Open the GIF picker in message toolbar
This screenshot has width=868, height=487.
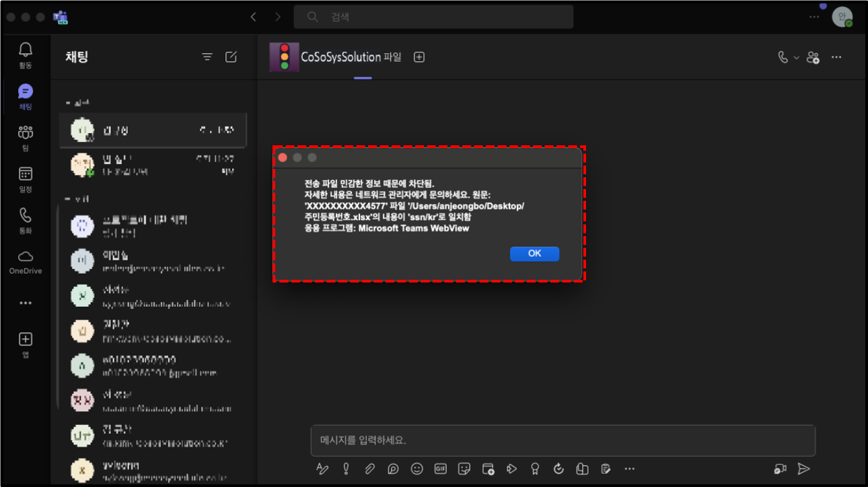point(440,469)
